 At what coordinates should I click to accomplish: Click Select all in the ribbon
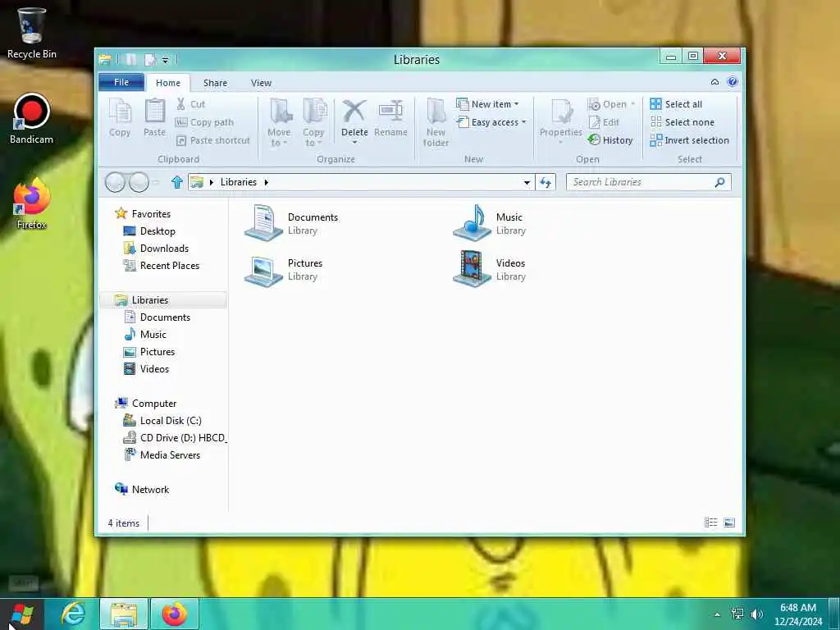(x=676, y=104)
